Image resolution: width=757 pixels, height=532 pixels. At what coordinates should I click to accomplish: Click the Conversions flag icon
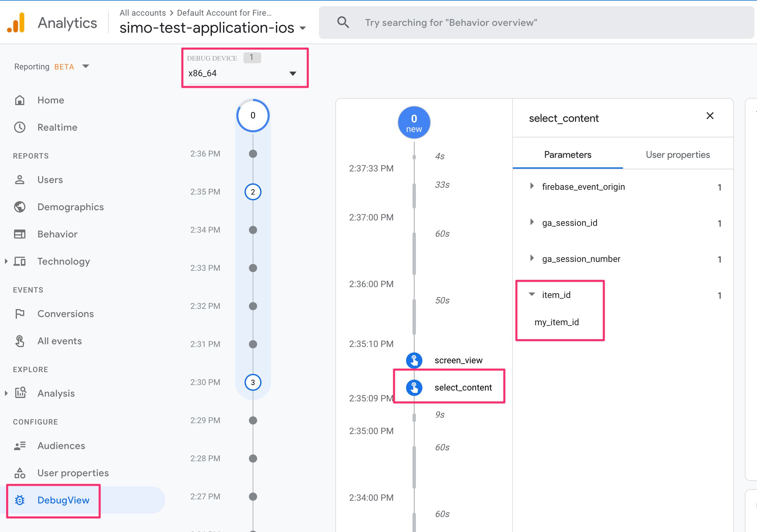[20, 314]
